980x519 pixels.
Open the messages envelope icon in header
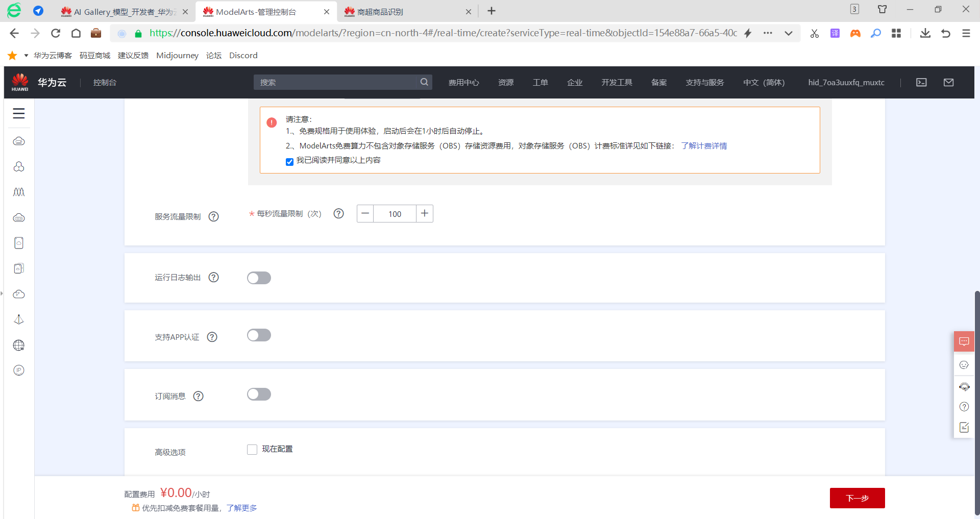949,82
